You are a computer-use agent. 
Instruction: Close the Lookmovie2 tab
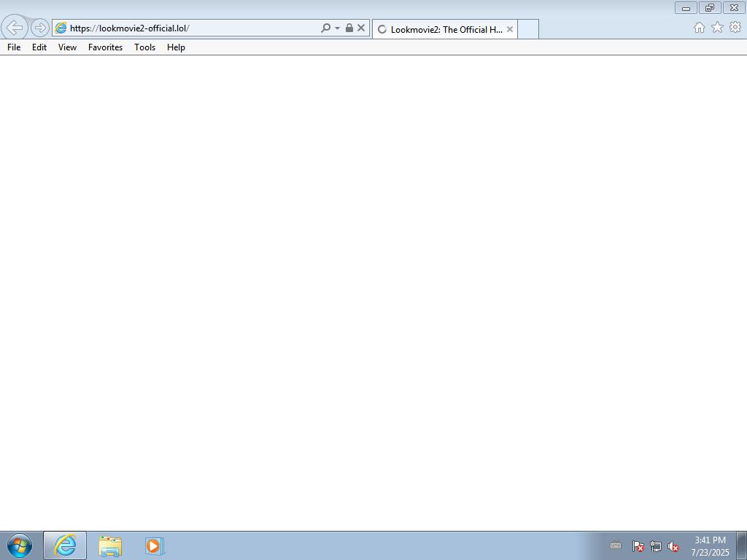[510, 29]
